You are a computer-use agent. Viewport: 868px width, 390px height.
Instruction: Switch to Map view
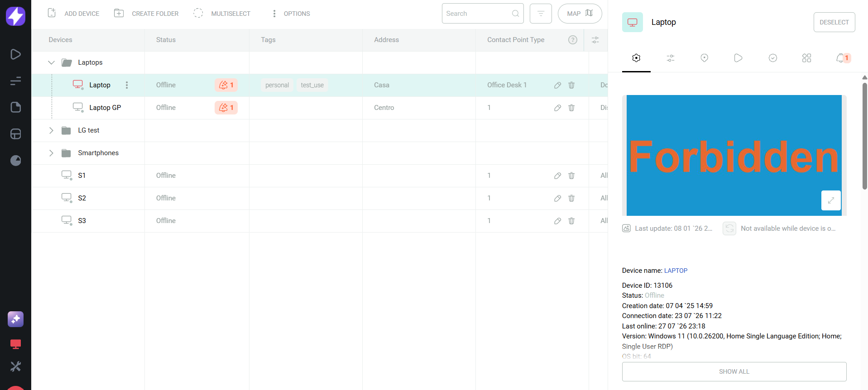click(x=580, y=14)
